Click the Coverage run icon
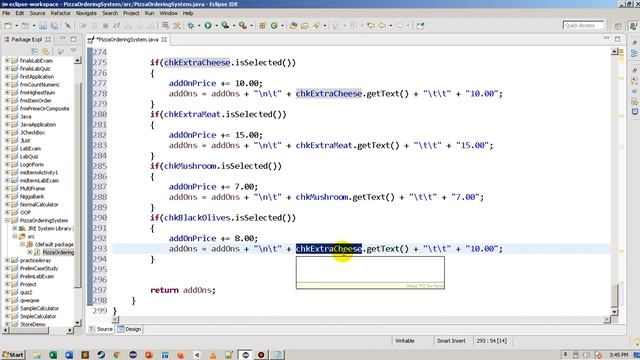Screen dimensions: 640x360 (225, 26)
